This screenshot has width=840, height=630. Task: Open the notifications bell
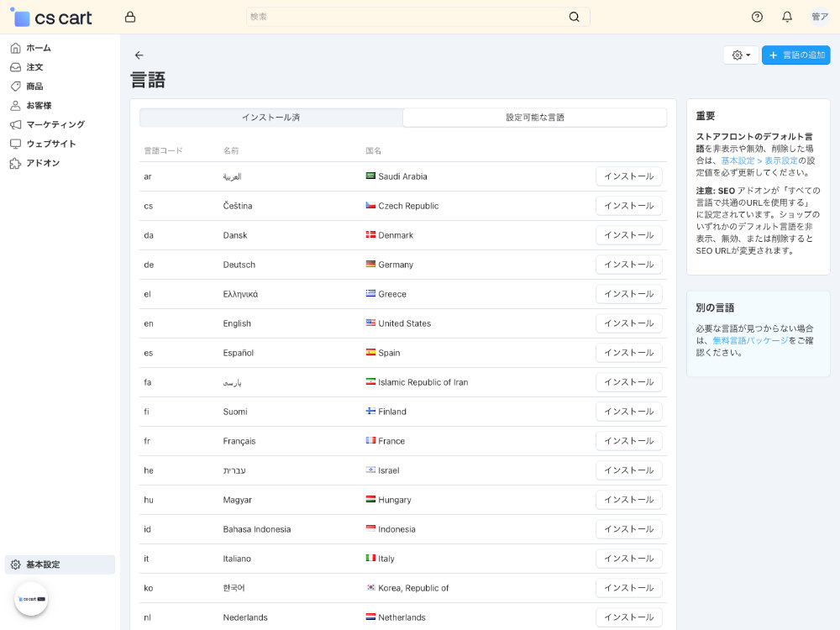pos(787,17)
